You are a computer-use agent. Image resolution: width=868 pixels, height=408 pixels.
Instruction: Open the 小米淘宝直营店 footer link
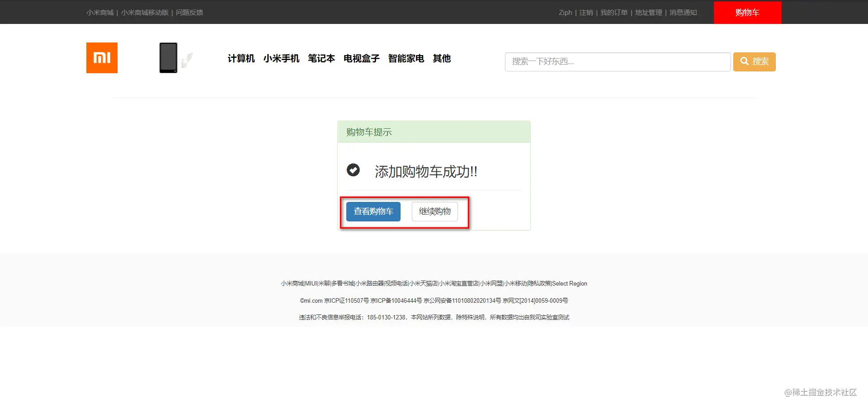coord(459,284)
